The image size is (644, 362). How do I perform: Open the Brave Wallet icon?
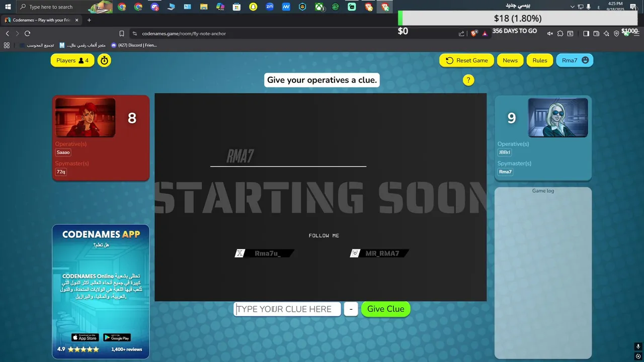click(x=596, y=34)
